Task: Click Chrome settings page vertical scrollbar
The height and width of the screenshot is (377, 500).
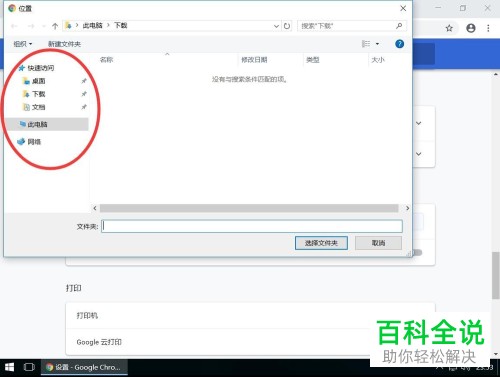Action: click(496, 275)
